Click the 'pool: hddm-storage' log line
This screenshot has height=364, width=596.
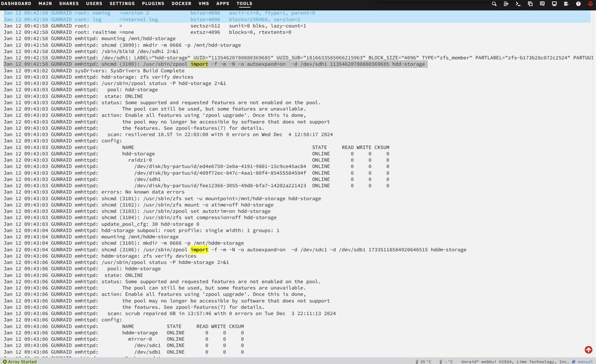coord(82,269)
